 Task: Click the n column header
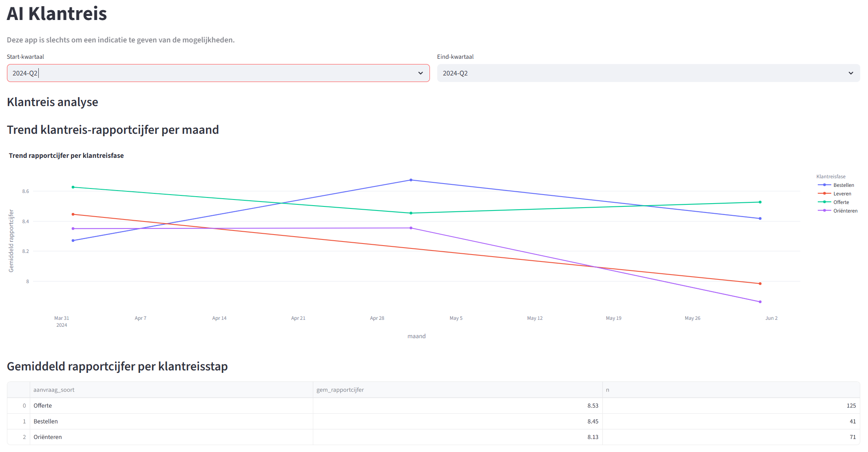coord(607,390)
